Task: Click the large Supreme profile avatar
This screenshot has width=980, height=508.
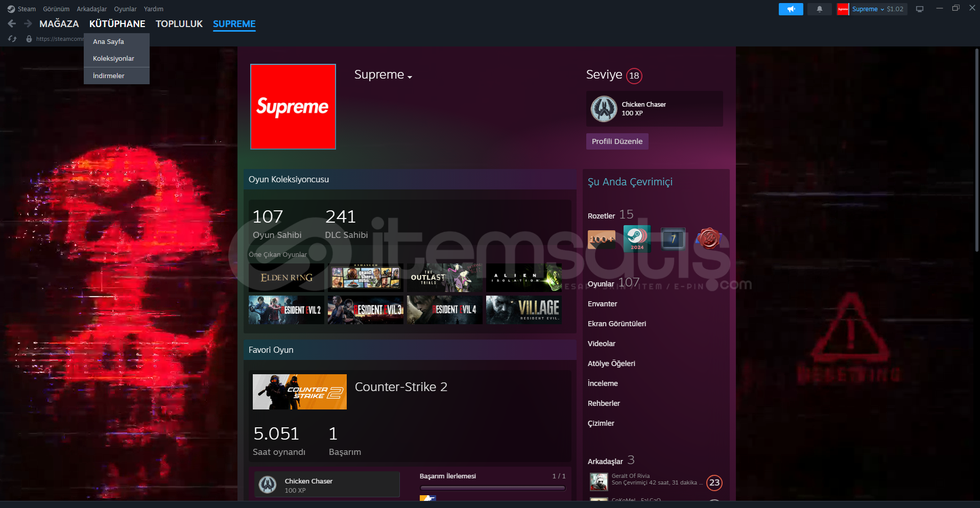Action: tap(293, 107)
